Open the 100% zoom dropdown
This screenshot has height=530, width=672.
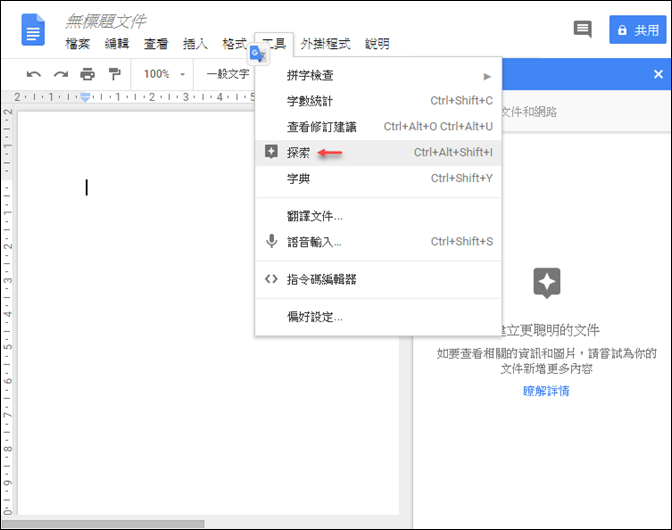click(x=164, y=74)
